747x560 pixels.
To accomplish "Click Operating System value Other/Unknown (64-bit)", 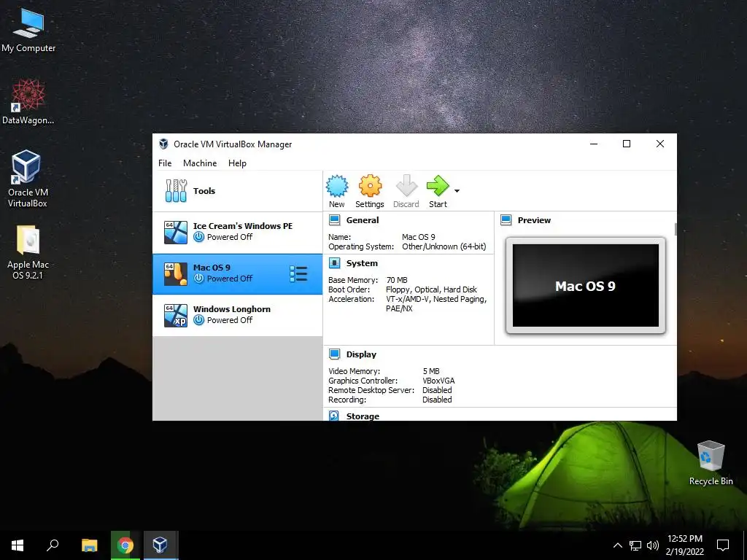I will [x=444, y=246].
